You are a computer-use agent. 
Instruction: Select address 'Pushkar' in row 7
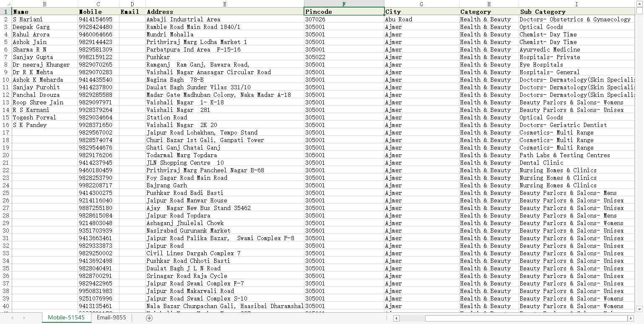[x=225, y=57]
